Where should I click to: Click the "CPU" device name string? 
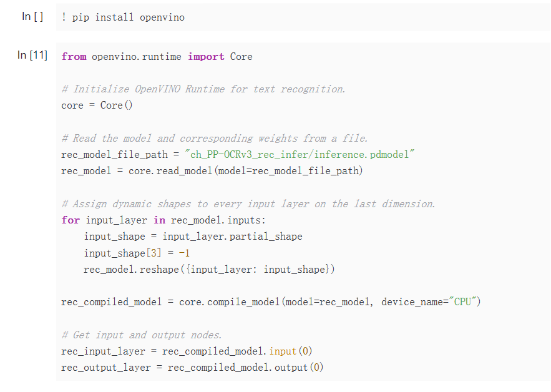[462, 301]
